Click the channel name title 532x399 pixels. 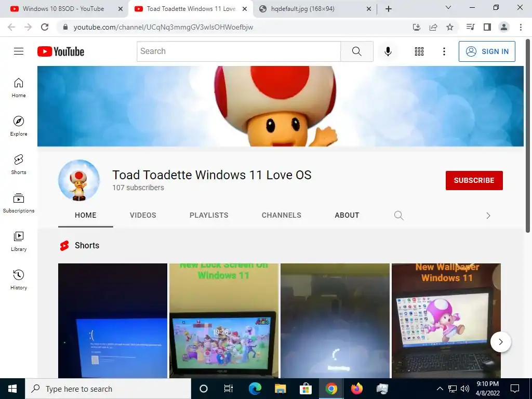point(212,175)
